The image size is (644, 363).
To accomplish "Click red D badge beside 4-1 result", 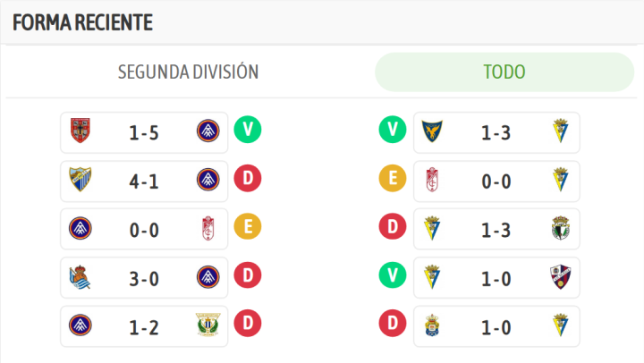I will pyautogui.click(x=247, y=179).
